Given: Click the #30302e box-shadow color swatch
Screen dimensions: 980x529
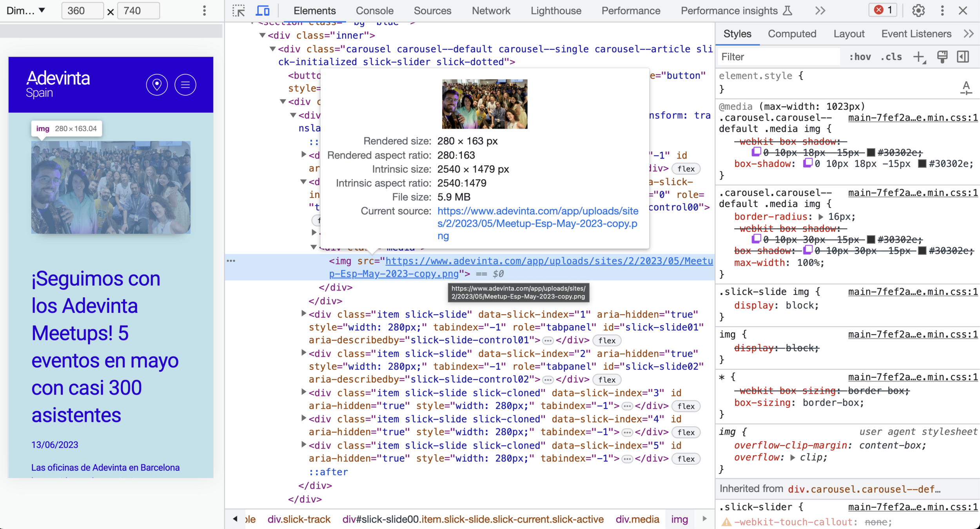Looking at the screenshot, I should pos(922,164).
